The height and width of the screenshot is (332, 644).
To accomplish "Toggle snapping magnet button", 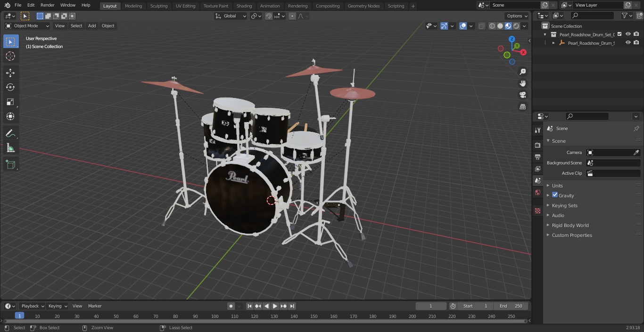I will click(x=269, y=16).
